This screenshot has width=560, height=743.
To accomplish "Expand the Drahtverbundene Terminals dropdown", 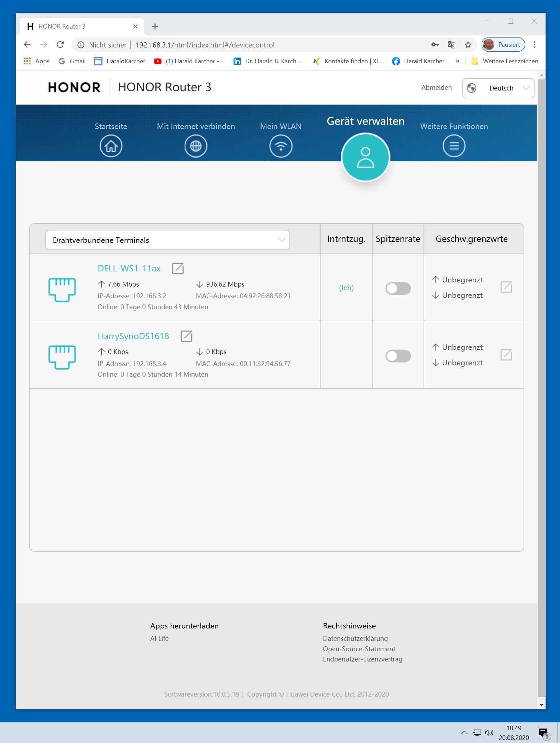I will click(167, 240).
